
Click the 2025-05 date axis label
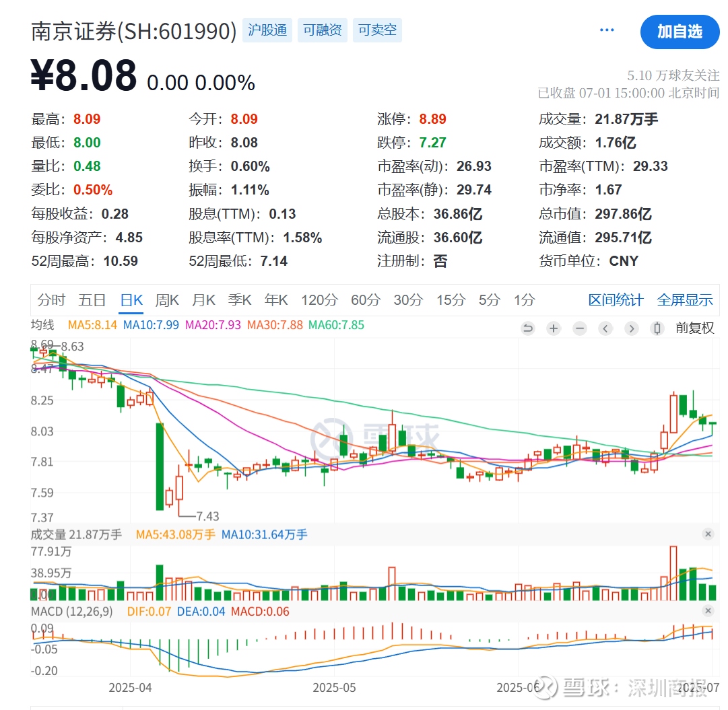click(334, 687)
